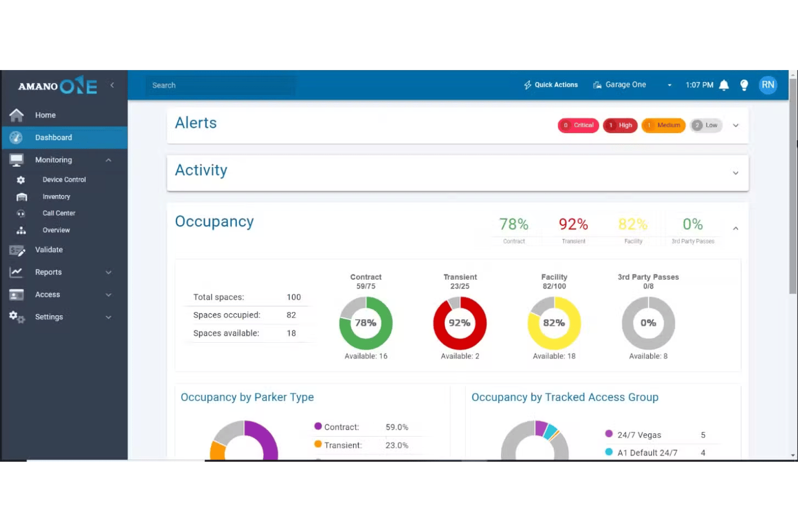
Task: Filter alerts by High badge
Action: pos(620,126)
